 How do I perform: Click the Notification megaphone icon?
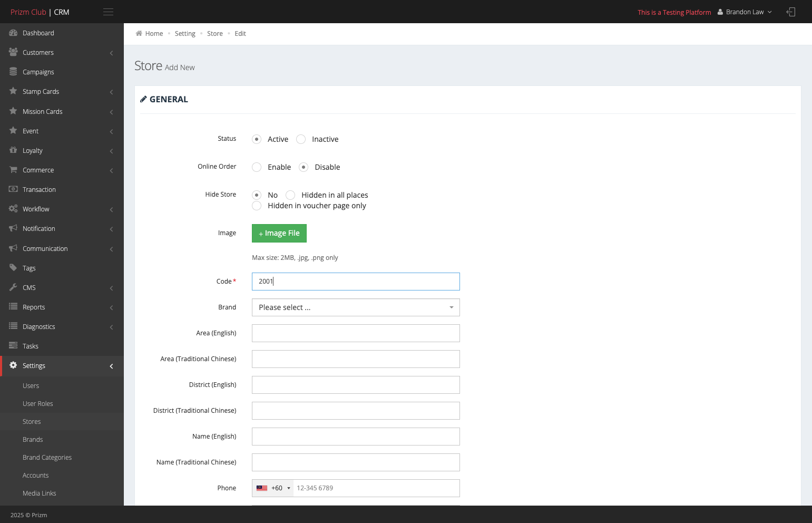point(13,228)
